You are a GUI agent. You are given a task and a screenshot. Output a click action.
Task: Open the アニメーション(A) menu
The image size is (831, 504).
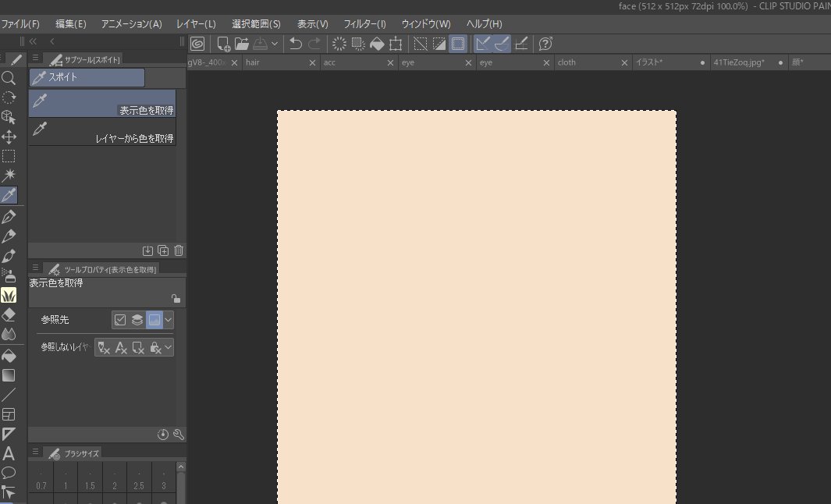[x=131, y=24]
